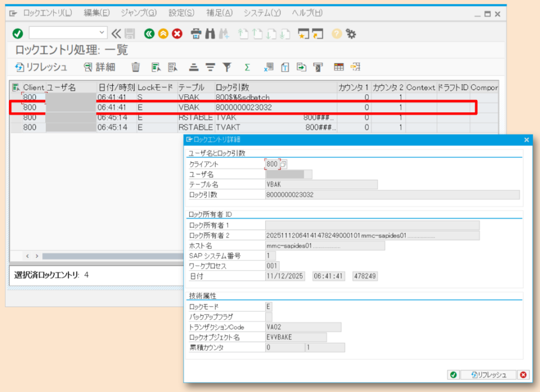Click the table corner selection icon beside Client header
This screenshot has width=540, height=392.
coord(15,87)
